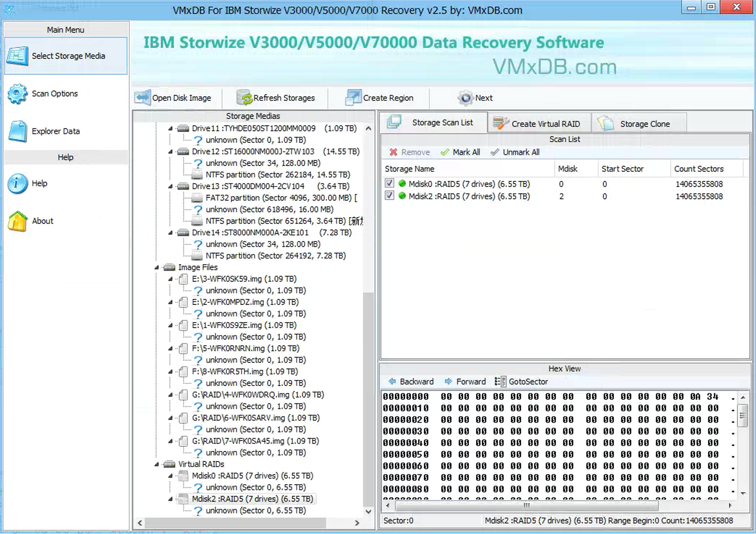Switch to the Storage Clone tab
Viewport: 756px width, 534px height.
[639, 124]
